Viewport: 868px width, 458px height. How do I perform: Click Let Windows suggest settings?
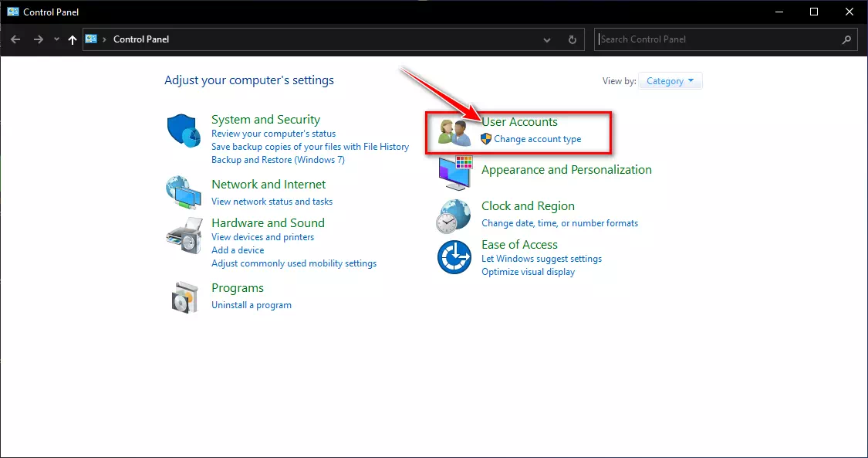[x=542, y=259]
